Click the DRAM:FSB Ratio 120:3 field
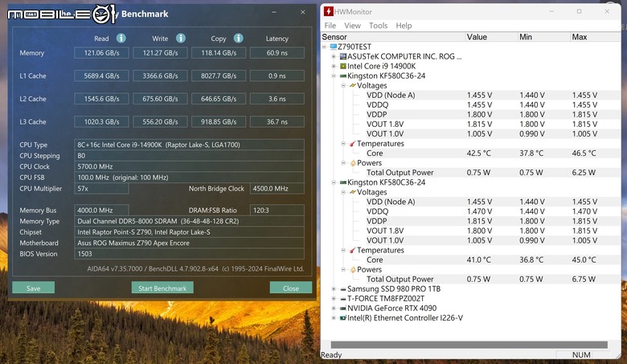Screen dimensions: 627x364 pos(277,211)
